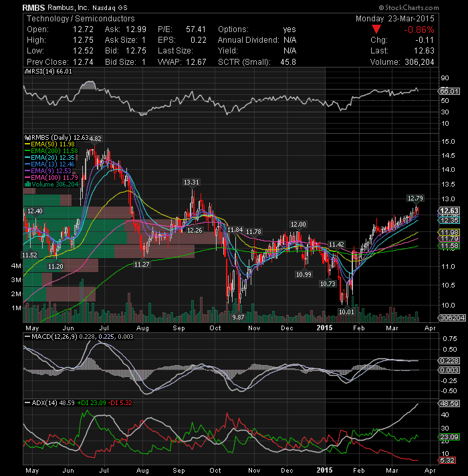Click the 4M volume scale label
The height and width of the screenshot is (476, 468).
point(16,266)
